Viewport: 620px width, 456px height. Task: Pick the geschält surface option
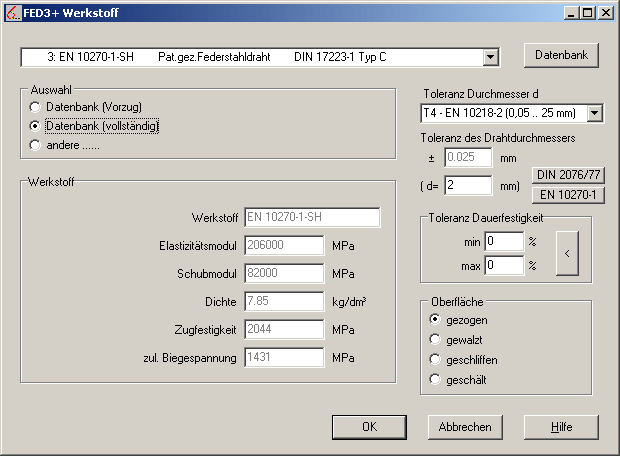435,379
